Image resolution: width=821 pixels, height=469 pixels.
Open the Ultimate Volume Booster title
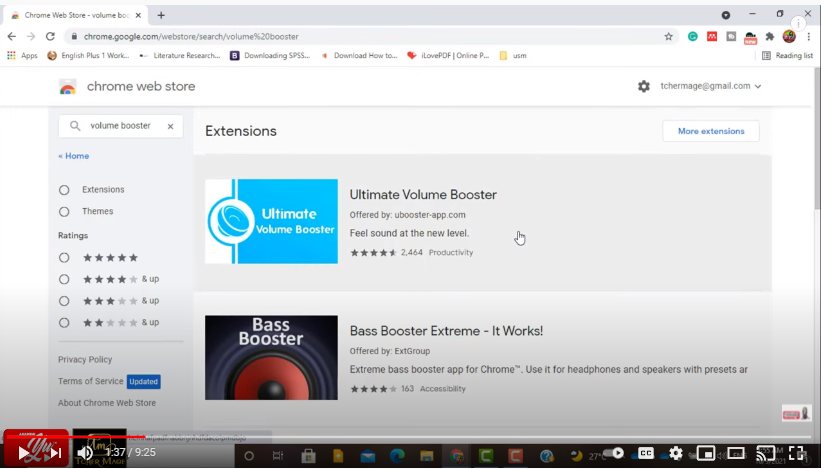pyautogui.click(x=423, y=195)
